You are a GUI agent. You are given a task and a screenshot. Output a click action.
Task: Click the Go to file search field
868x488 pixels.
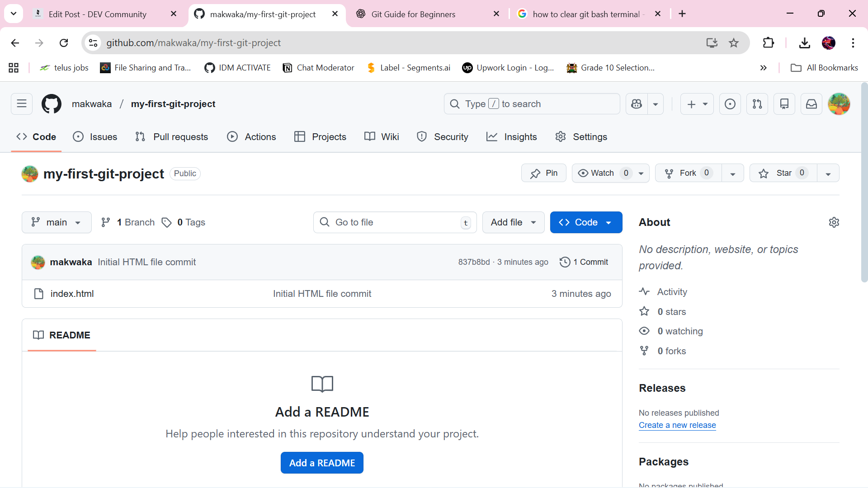pos(395,222)
